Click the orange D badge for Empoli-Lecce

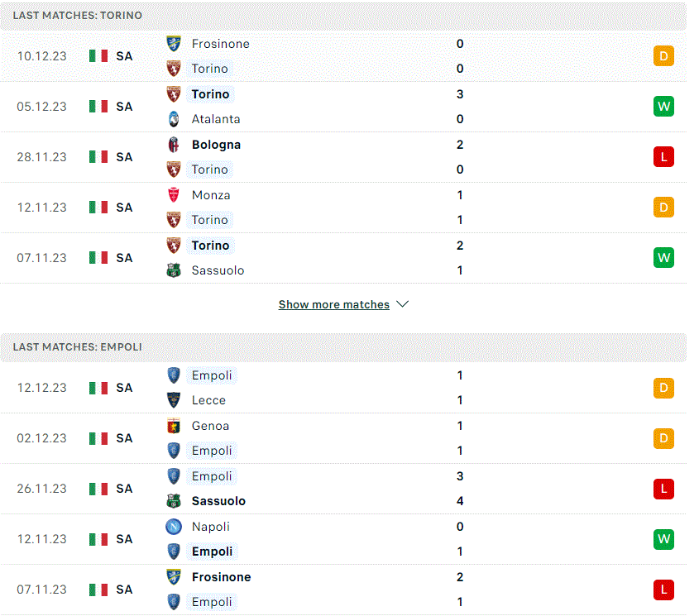click(x=663, y=388)
